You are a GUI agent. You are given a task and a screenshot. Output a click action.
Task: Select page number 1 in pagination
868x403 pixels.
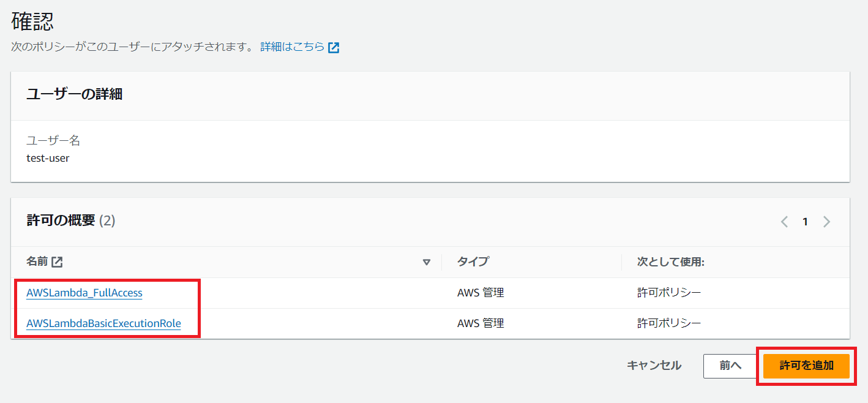(805, 222)
